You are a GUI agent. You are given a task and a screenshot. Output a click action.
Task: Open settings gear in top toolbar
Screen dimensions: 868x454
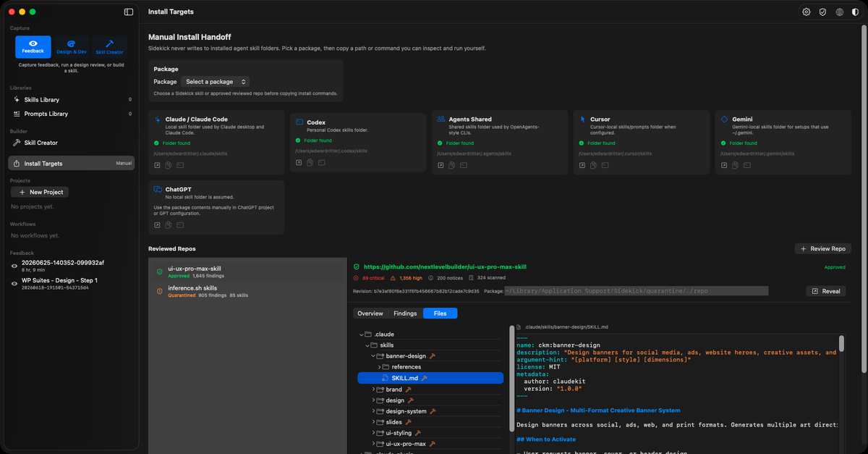click(807, 12)
